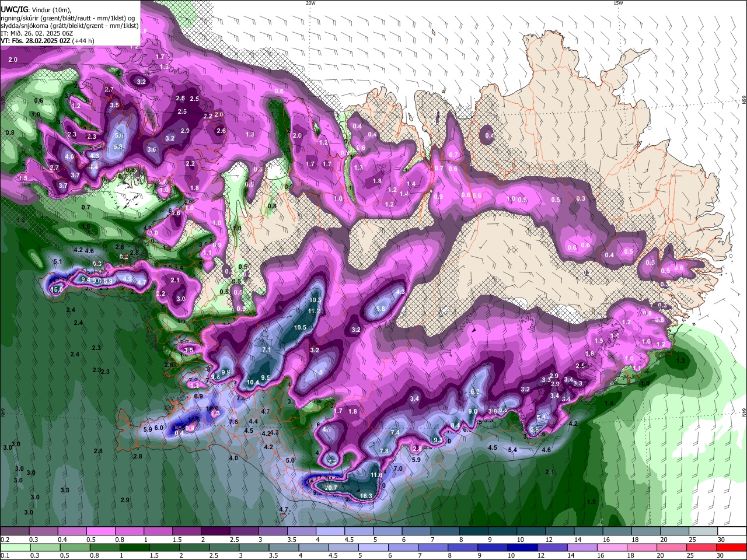This screenshot has width=747, height=560.
Task: Click the 11.6 precipitation value on the map
Action: click(376, 475)
